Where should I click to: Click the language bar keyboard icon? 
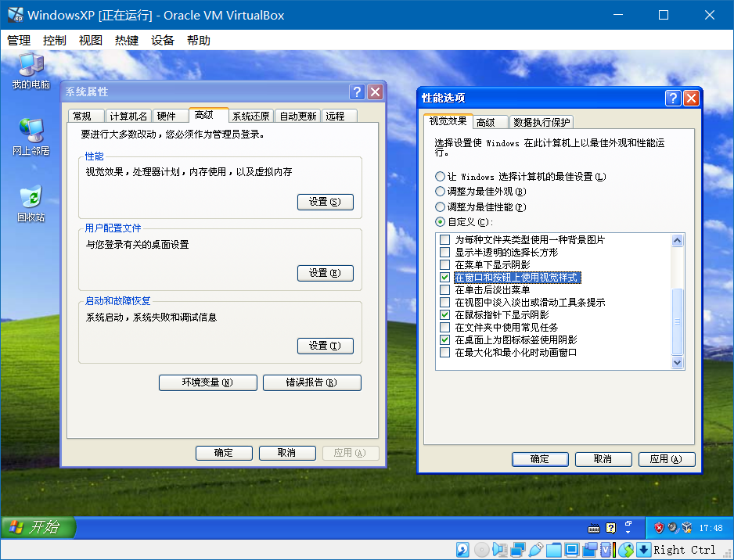pyautogui.click(x=594, y=529)
